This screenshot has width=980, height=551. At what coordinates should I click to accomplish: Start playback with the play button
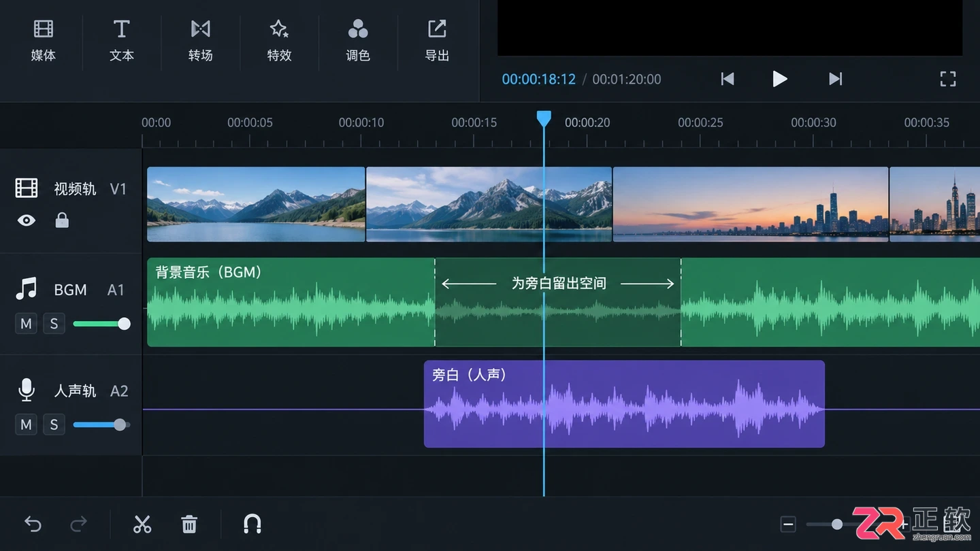(x=780, y=79)
